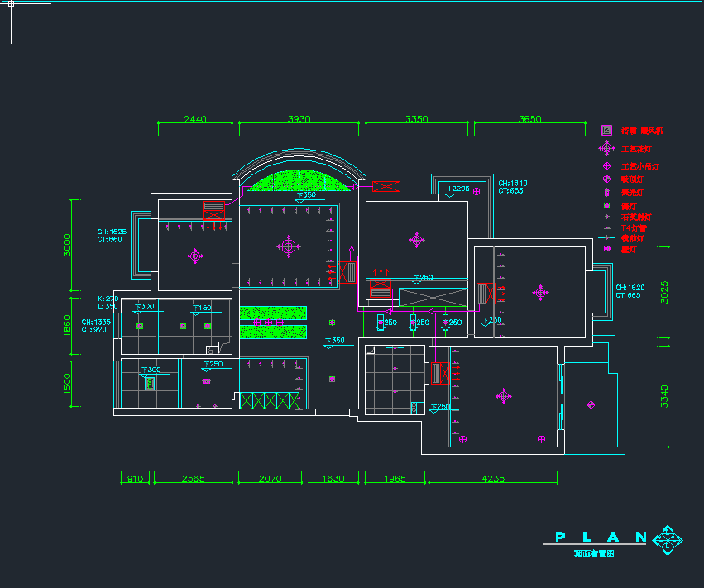Click the 3000 left vertical dimension
This screenshot has height=588, width=704.
pyautogui.click(x=68, y=245)
